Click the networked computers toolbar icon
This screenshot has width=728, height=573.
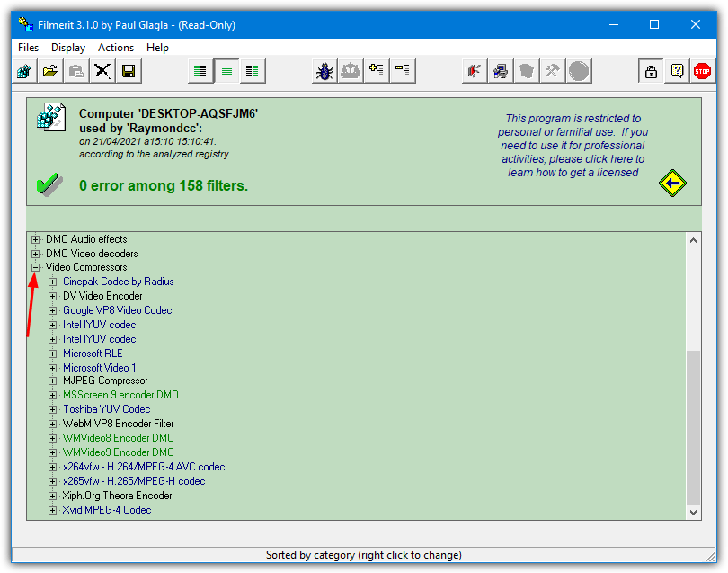pos(501,71)
